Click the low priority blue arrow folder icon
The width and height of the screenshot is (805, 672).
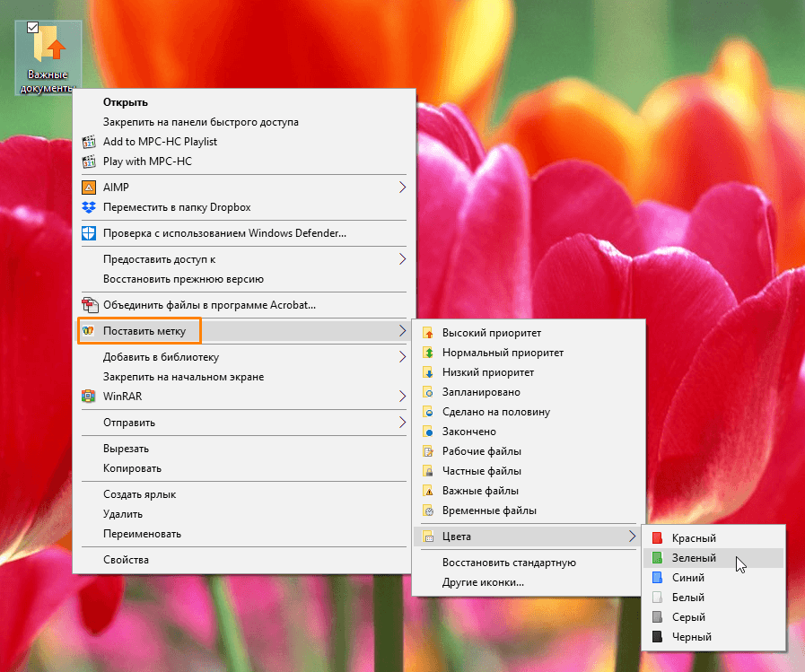click(x=428, y=372)
